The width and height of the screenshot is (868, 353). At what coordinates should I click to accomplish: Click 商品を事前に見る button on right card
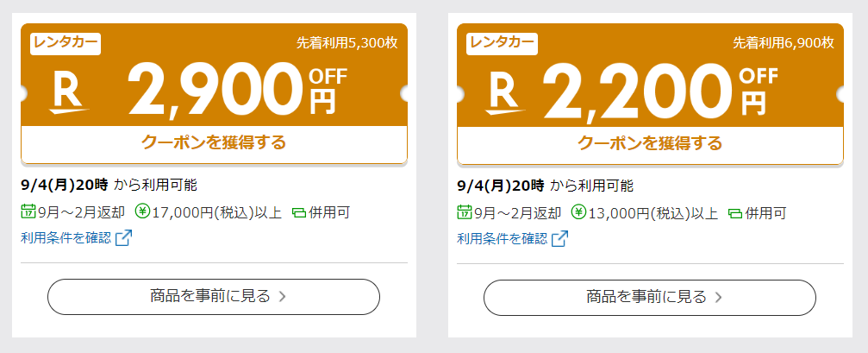[650, 298]
